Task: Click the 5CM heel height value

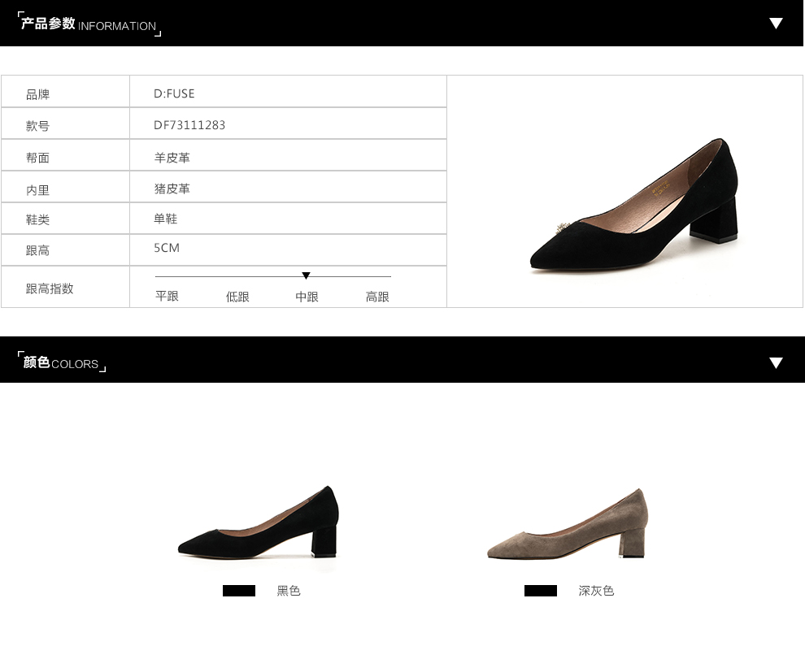Action: point(167,248)
